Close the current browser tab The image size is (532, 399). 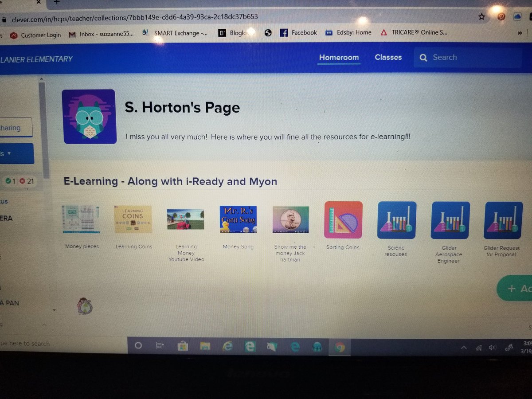click(39, 2)
